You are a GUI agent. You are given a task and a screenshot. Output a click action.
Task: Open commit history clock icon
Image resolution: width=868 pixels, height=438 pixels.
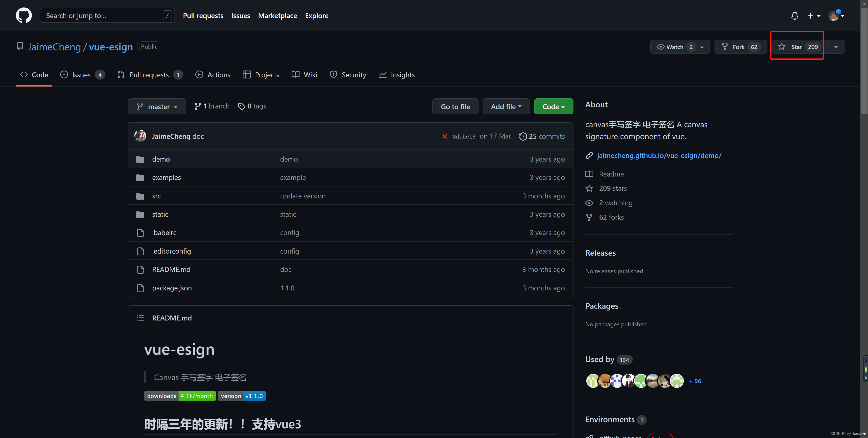(523, 137)
